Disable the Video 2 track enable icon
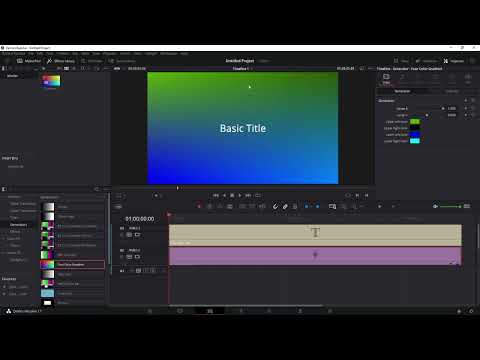480x360 pixels. point(137,235)
